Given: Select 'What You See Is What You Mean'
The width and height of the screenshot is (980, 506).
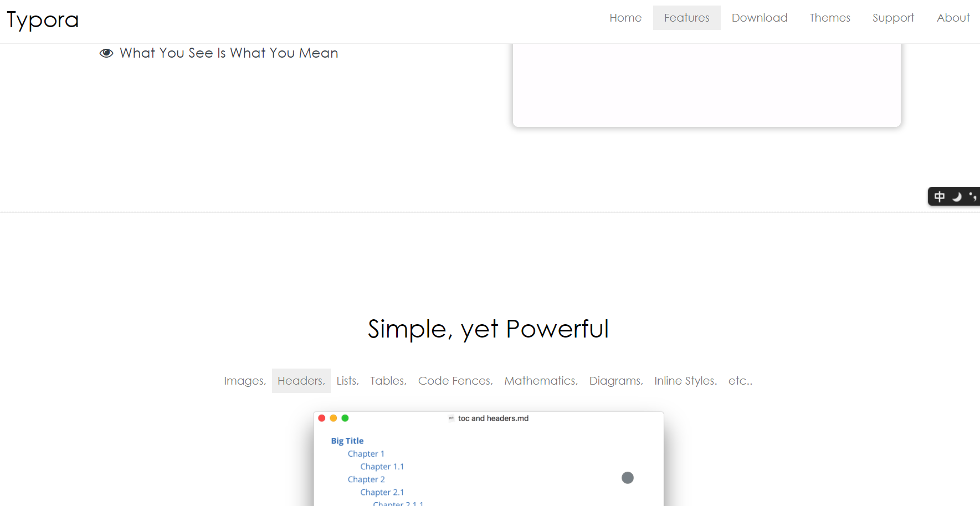Looking at the screenshot, I should 229,53.
